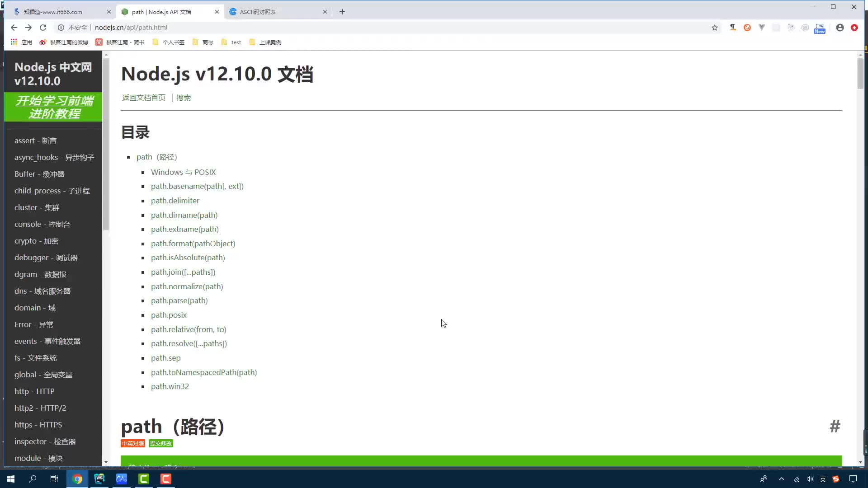The height and width of the screenshot is (488, 868).
Task: Open the 上课案例 bookmark folder
Action: pos(265,42)
